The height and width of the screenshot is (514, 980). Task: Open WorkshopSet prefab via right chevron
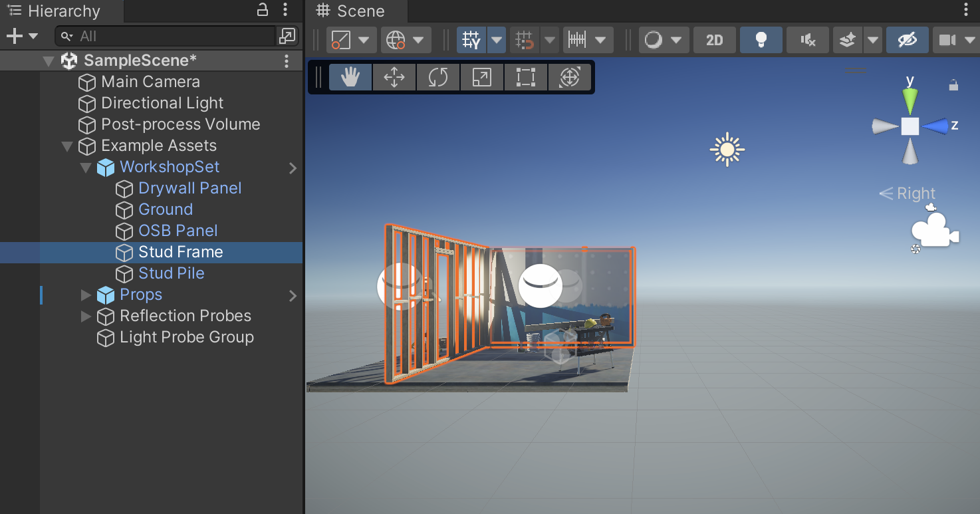(x=293, y=168)
